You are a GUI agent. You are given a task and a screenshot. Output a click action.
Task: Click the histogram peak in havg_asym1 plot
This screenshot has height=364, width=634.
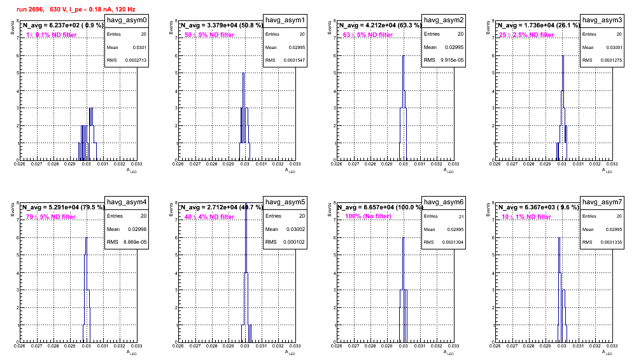pyautogui.click(x=243, y=73)
